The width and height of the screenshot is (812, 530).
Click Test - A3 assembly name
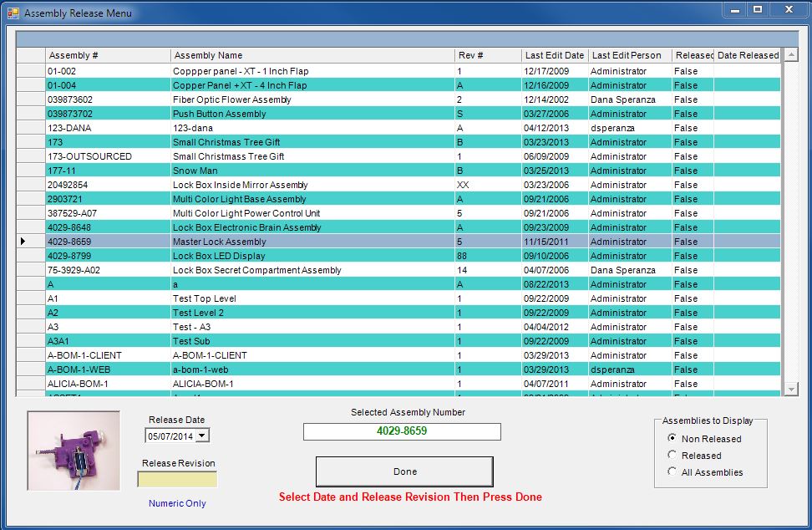[x=191, y=327]
